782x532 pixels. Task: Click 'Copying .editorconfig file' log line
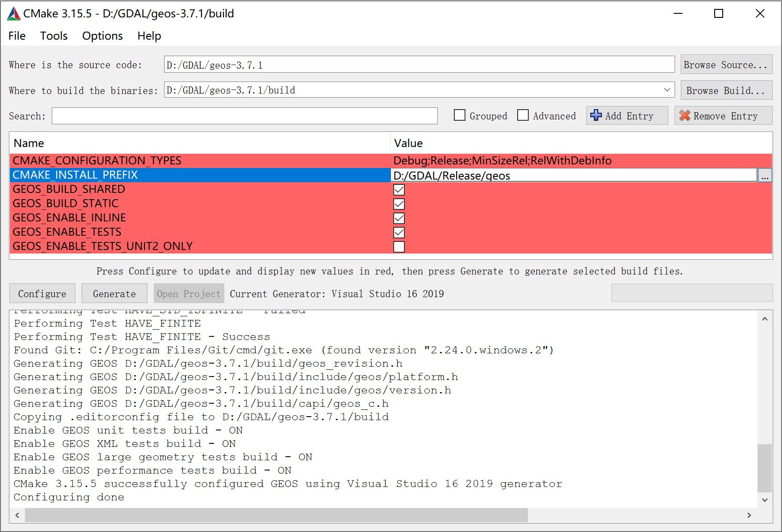(x=201, y=417)
